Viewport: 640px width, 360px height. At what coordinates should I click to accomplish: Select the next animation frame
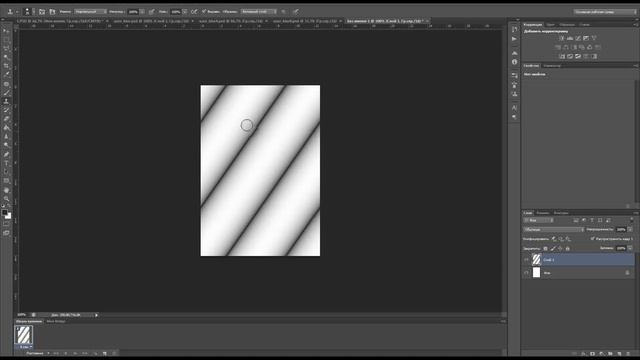point(85,353)
